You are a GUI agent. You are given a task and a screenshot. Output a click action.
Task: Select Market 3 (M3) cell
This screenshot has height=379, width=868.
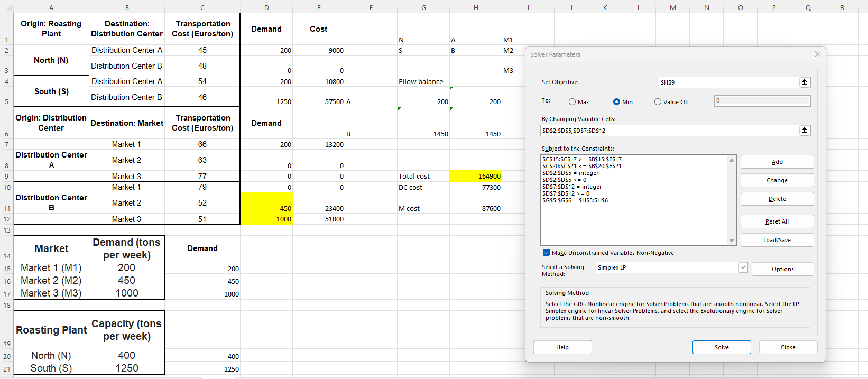point(51,293)
